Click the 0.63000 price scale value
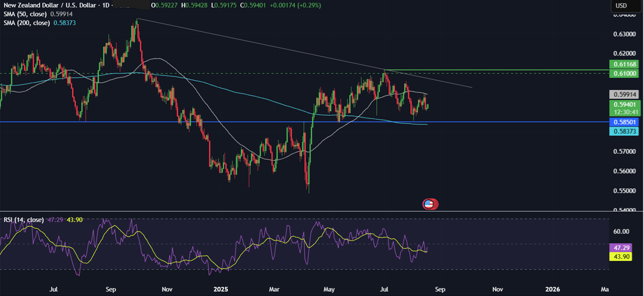644x296 pixels. (x=624, y=34)
